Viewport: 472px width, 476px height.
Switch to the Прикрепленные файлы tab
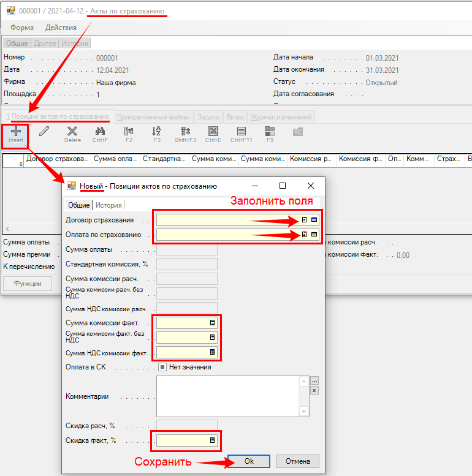(154, 117)
